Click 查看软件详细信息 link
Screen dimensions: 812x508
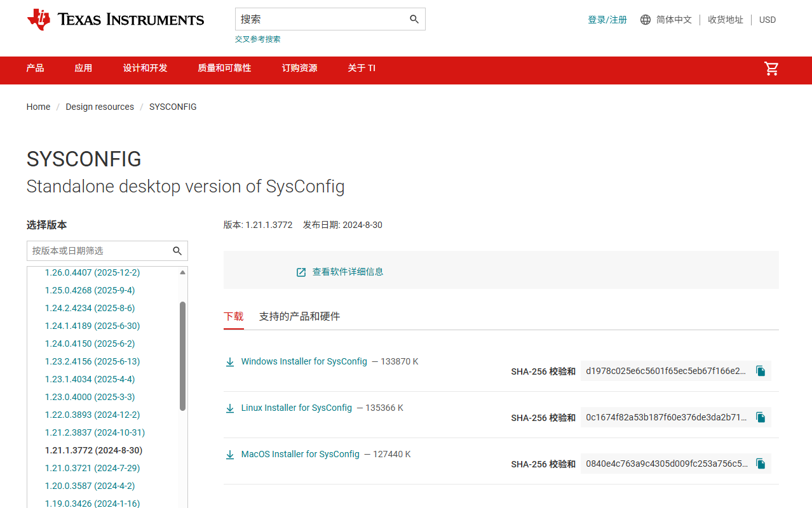(348, 272)
